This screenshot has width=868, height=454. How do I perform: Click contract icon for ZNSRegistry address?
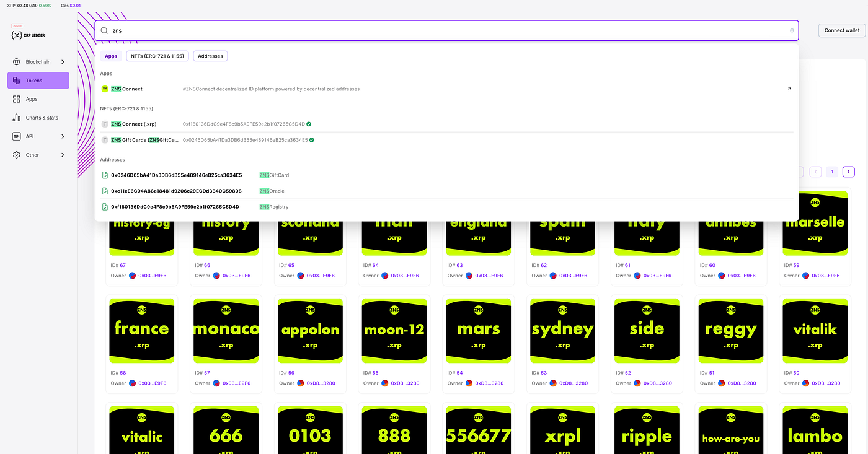105,207
